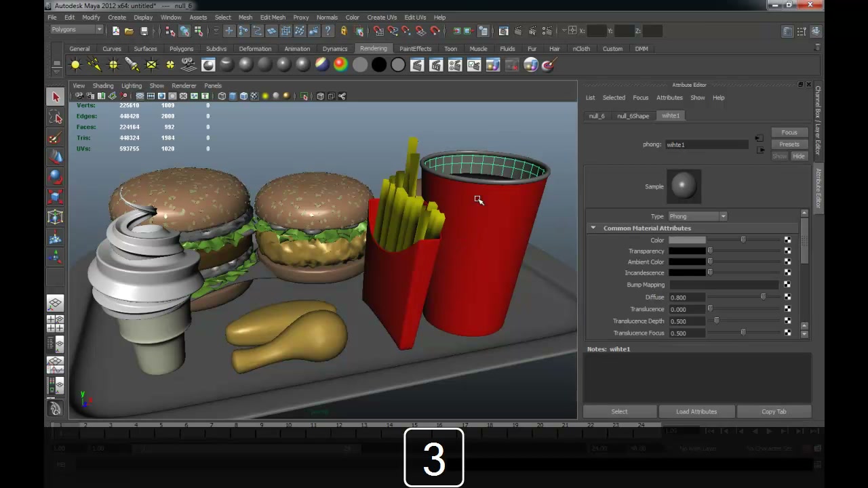Activate the Rotate tool sphere icon

56,177
